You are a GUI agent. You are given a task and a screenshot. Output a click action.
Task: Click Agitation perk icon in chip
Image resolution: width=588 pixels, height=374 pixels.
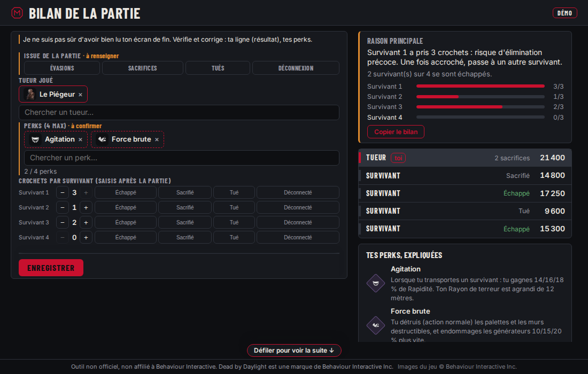pos(35,139)
